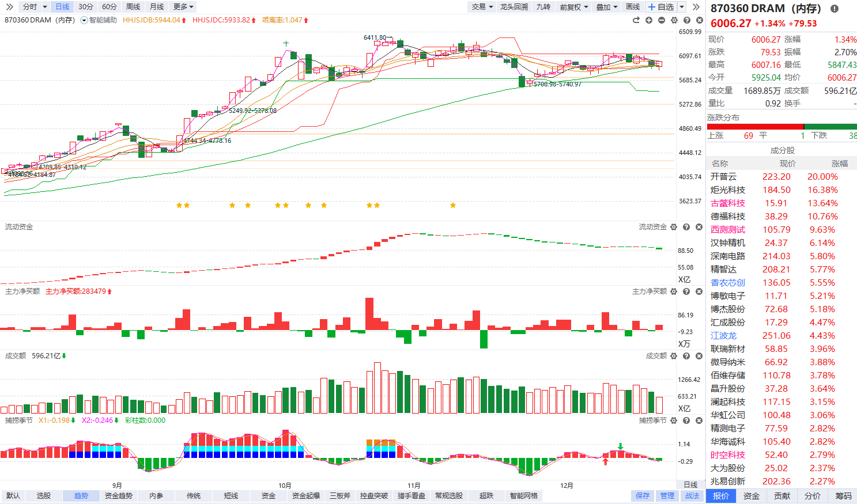Open help for the main K-line chart
The height and width of the screenshot is (504, 857).
pos(687,20)
